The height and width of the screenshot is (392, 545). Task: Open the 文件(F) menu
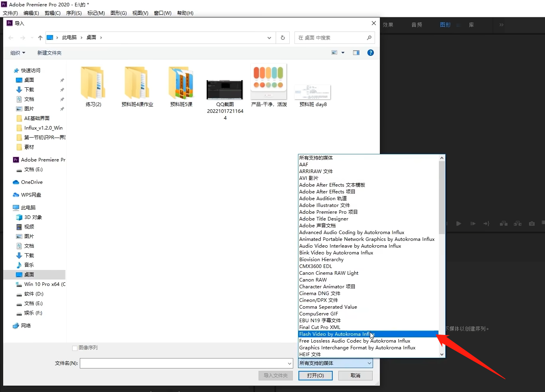coord(10,13)
